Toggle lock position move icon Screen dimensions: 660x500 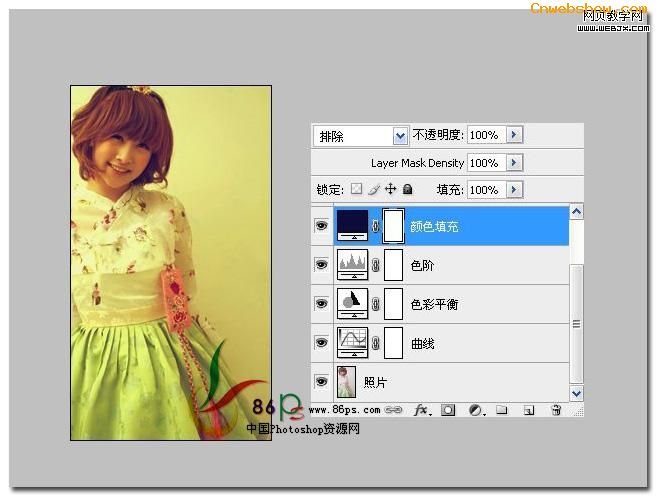(391, 189)
